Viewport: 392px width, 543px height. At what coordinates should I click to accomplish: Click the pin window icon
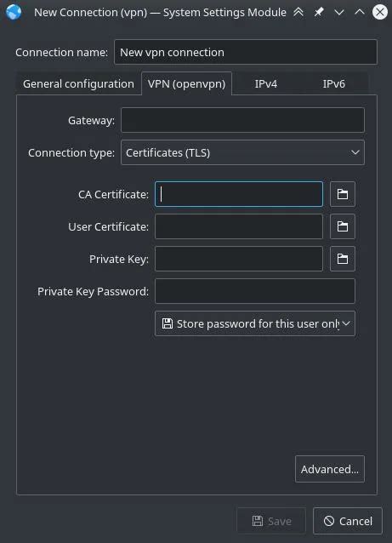[319, 12]
